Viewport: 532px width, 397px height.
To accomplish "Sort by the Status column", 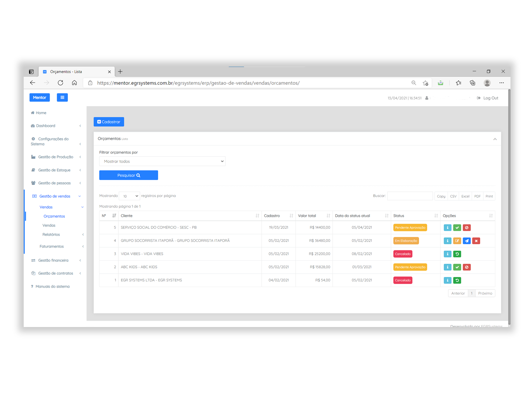I will point(416,216).
